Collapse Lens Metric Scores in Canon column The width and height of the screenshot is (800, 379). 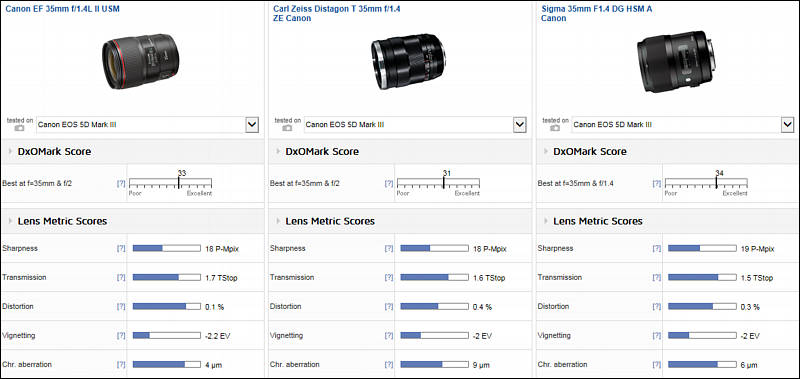tap(10, 221)
